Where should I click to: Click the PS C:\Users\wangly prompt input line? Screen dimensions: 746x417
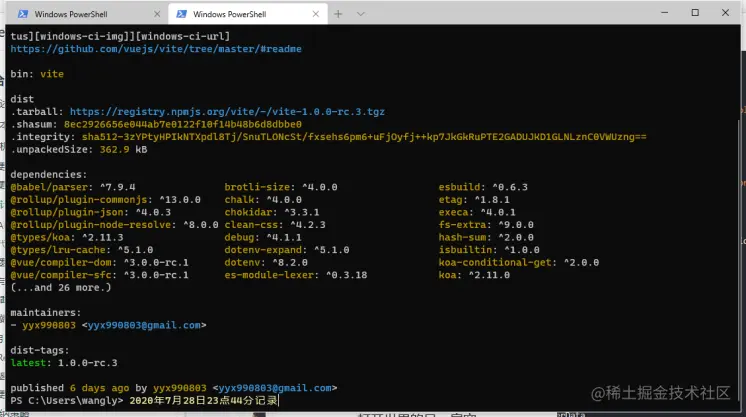click(144, 400)
